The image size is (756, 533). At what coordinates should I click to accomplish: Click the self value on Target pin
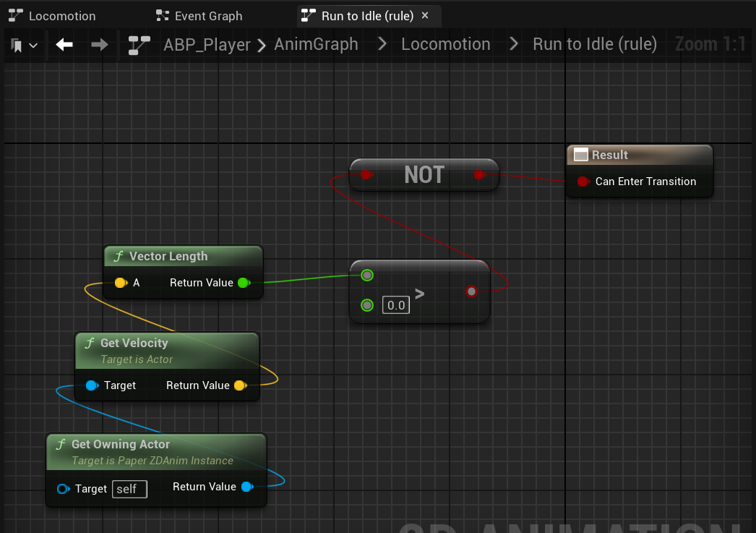[x=129, y=489]
